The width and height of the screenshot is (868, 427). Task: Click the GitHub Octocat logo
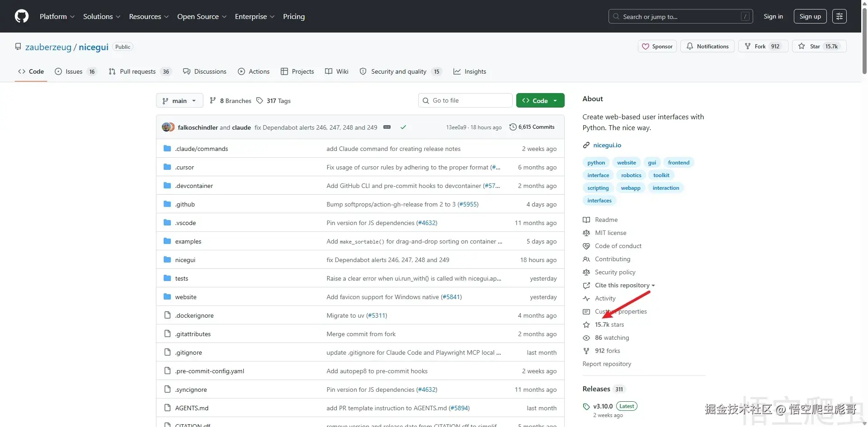22,16
